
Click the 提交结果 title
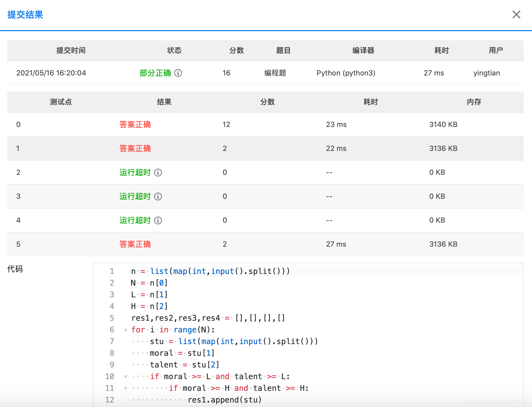pyautogui.click(x=25, y=15)
